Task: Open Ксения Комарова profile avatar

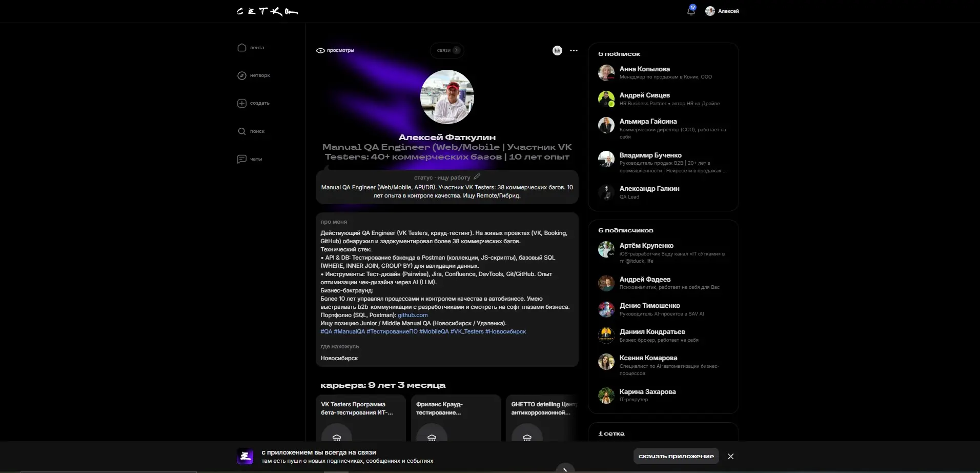Action: (606, 362)
